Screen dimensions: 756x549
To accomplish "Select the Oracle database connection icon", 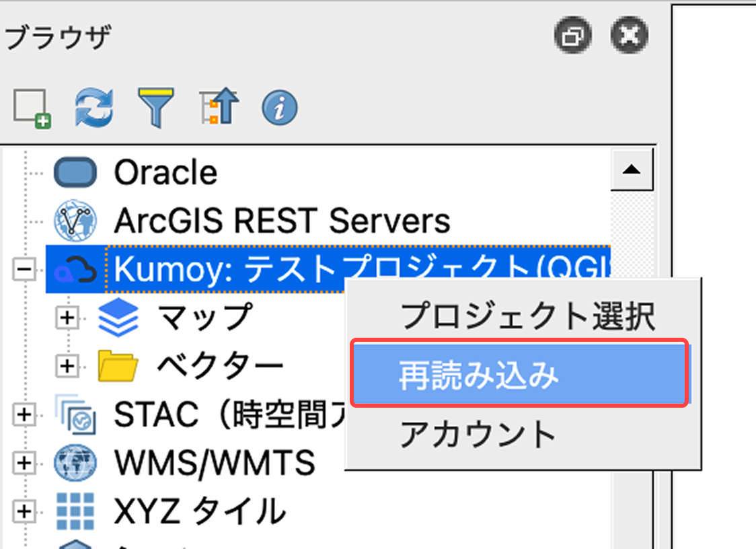I will coord(75,172).
